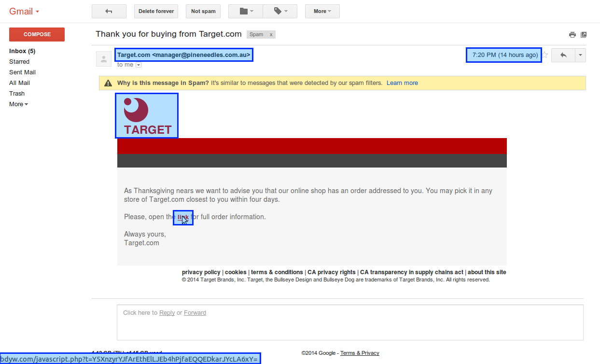Click terms & conditions footer link
This screenshot has height=364, width=600.
click(277, 272)
